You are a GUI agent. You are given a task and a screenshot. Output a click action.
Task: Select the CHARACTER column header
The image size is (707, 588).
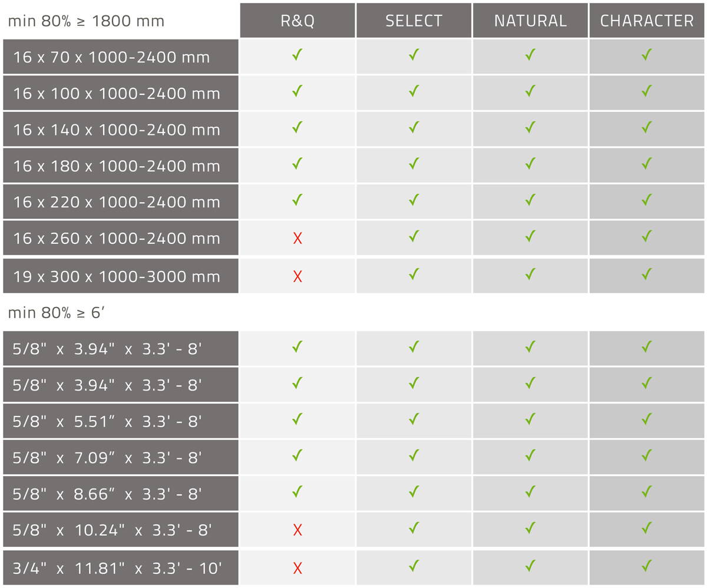[647, 20]
